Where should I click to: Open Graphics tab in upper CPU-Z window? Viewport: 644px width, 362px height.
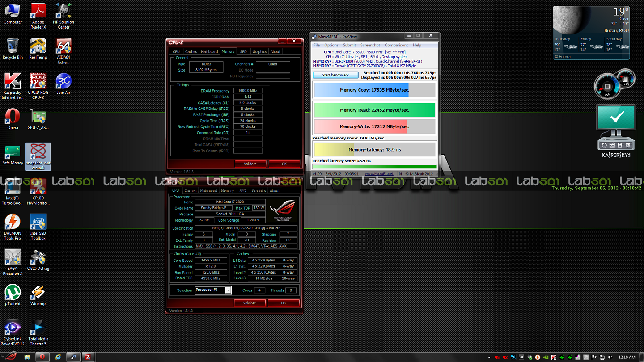pos(259,51)
